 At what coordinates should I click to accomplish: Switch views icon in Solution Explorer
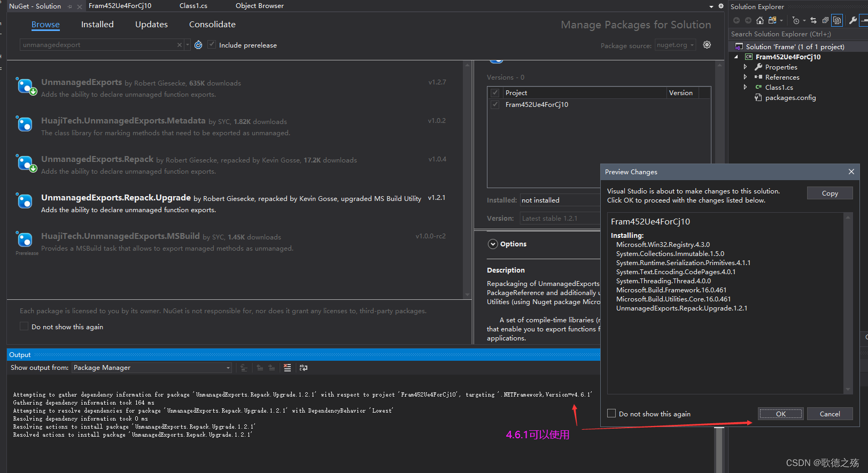772,20
